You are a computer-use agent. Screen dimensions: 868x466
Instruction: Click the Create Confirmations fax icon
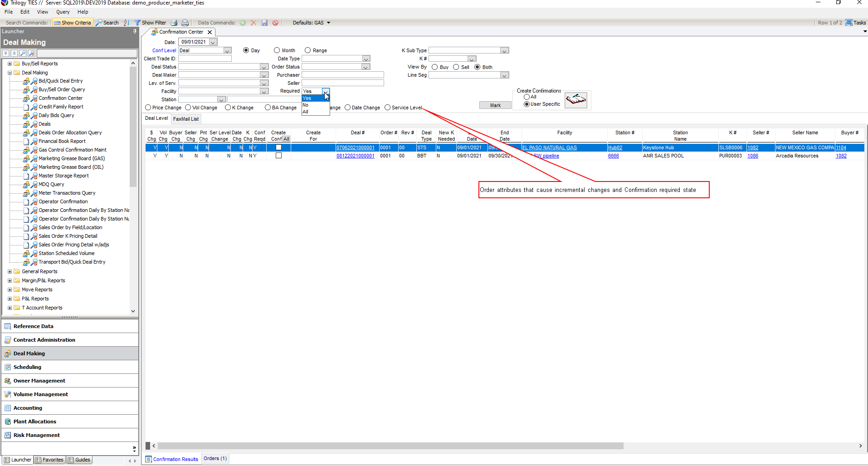pyautogui.click(x=576, y=99)
